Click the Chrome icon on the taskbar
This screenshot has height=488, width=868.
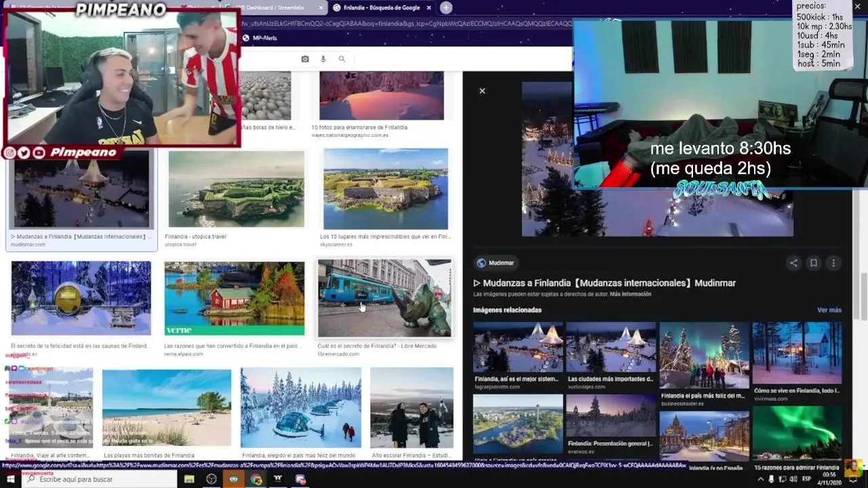(256, 479)
